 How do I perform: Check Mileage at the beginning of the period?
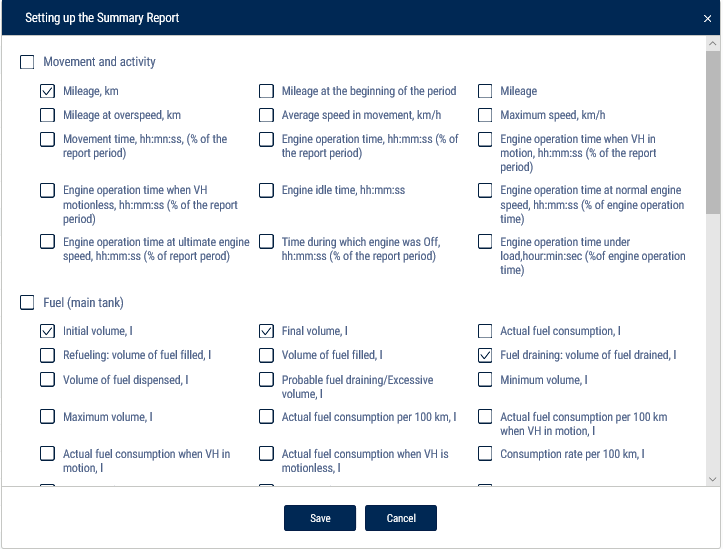coord(266,91)
